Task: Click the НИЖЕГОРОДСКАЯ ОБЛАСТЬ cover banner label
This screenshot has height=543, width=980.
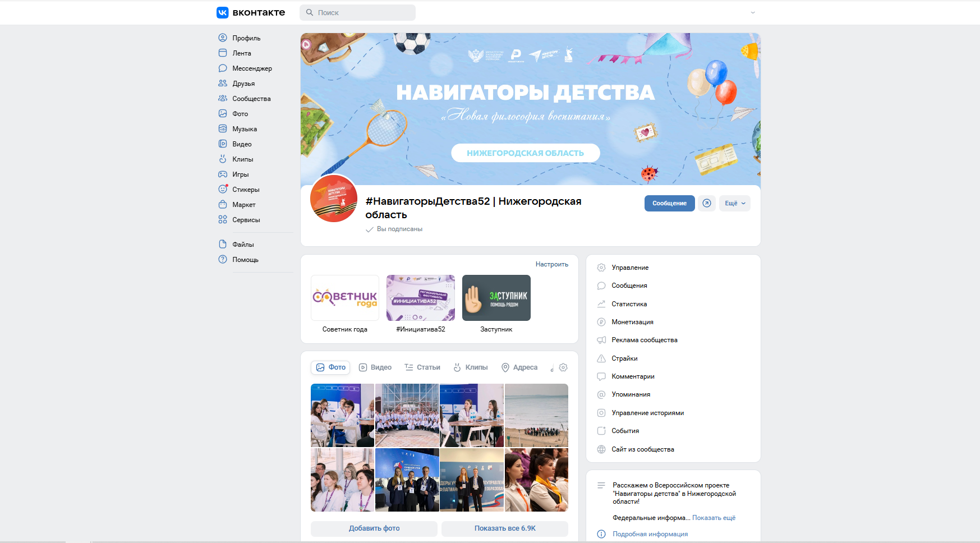Action: point(526,153)
